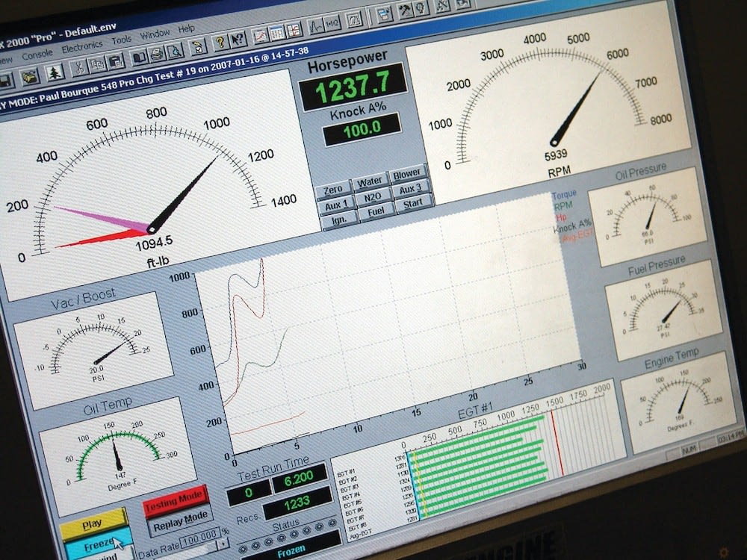The width and height of the screenshot is (747, 560).
Task: Click the Knock A% legend label
Action: click(572, 225)
